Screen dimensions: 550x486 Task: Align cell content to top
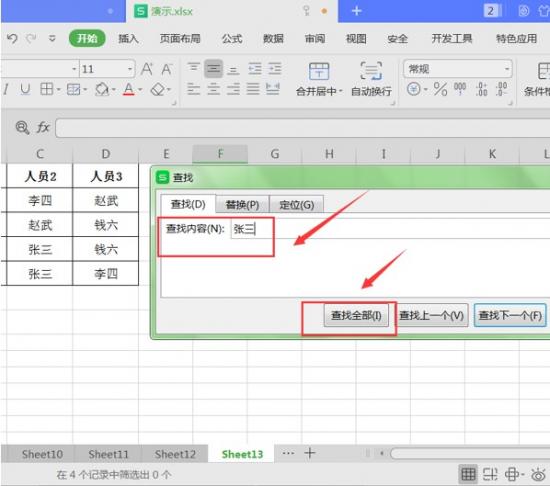click(x=193, y=67)
